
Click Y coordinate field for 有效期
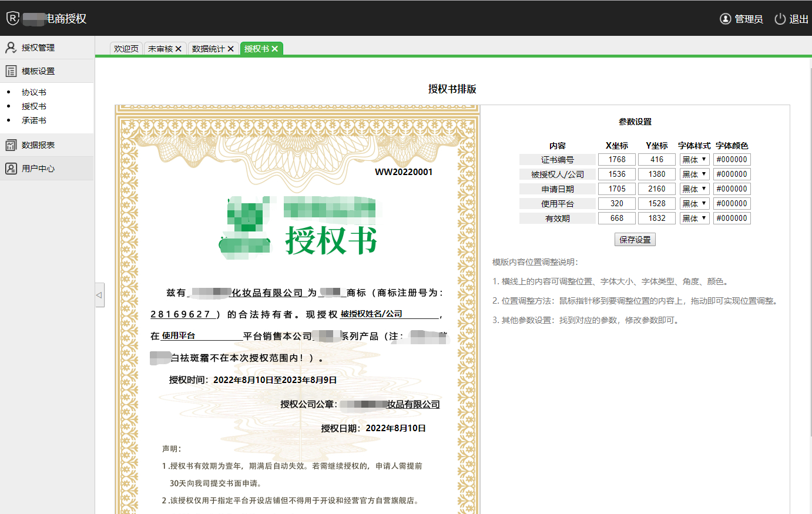pyautogui.click(x=657, y=218)
